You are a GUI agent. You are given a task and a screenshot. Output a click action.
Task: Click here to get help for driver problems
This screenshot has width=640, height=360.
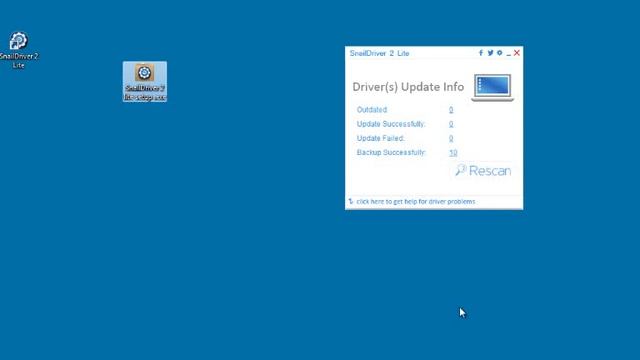click(x=416, y=202)
